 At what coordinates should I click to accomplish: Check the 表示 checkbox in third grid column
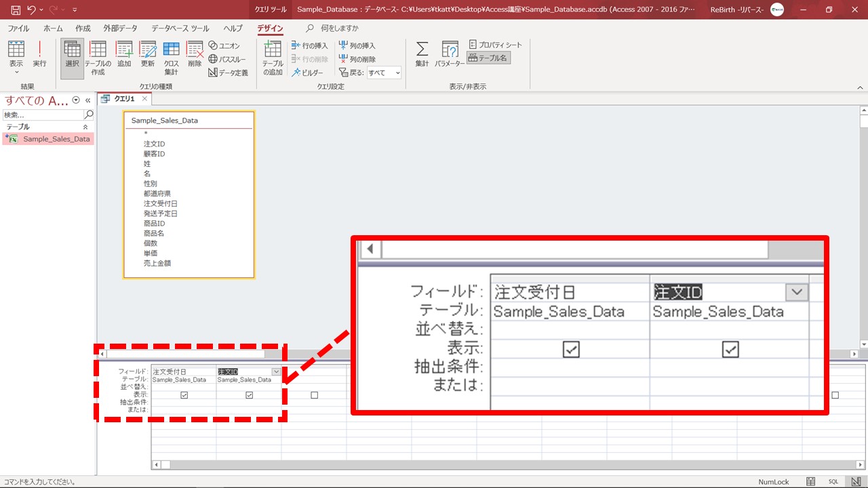tap(314, 395)
